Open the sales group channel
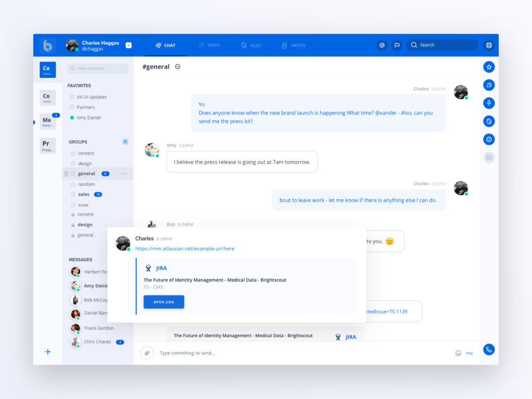The image size is (532, 399). pos(84,194)
